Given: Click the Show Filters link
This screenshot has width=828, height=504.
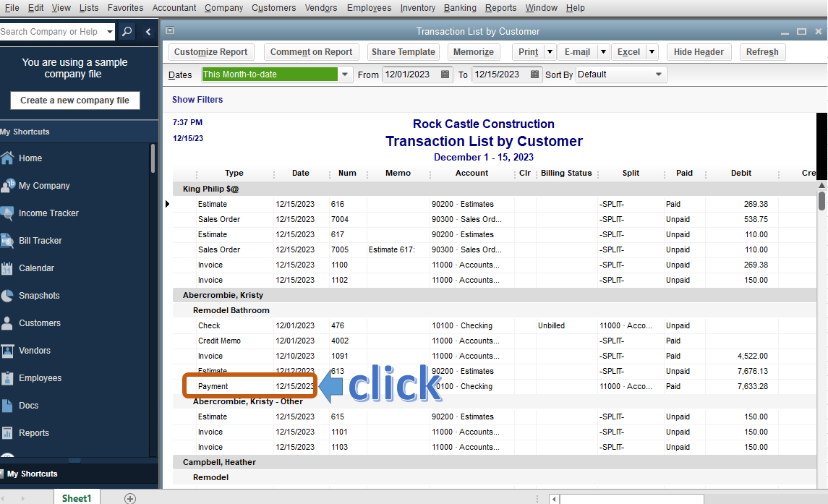Looking at the screenshot, I should pos(197,99).
